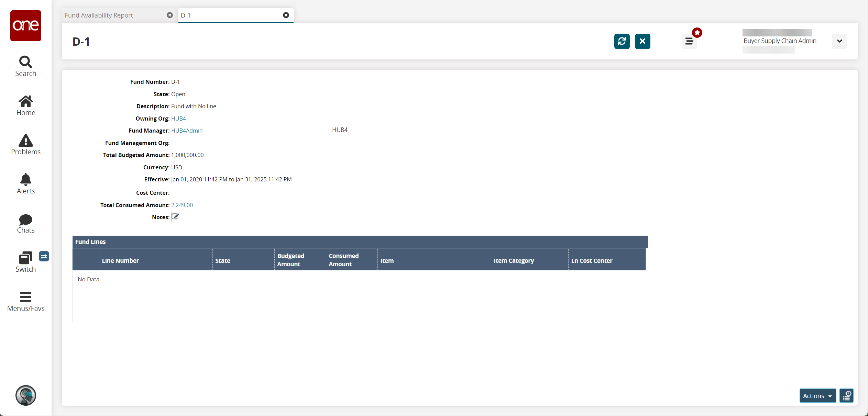Open the Buyer Supply Chain Admin dropdown
The width and height of the screenshot is (868, 416).
point(839,41)
